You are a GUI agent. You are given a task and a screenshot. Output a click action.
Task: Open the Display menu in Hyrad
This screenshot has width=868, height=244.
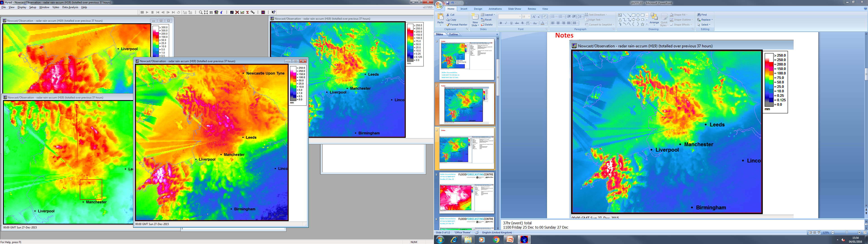click(x=22, y=7)
